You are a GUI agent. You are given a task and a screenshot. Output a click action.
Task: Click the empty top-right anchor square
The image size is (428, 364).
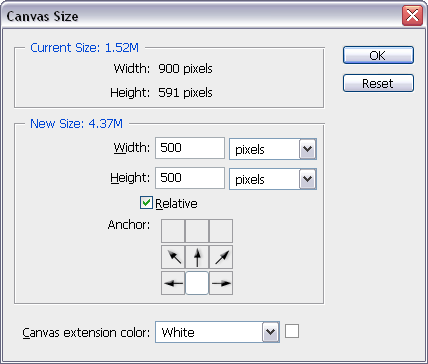(221, 231)
